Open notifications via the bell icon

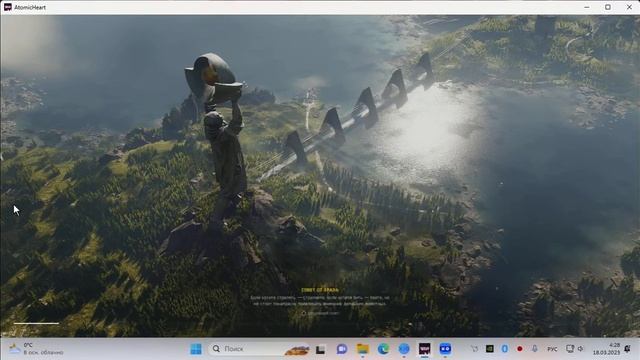pos(628,349)
